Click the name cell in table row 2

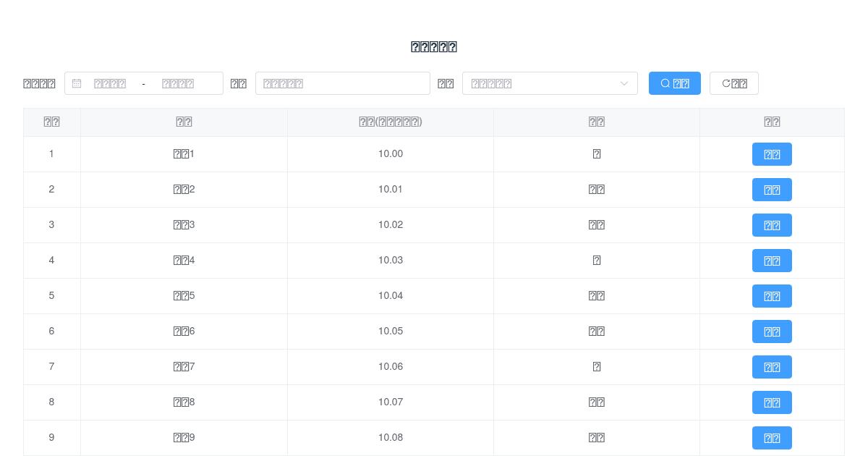(x=184, y=190)
